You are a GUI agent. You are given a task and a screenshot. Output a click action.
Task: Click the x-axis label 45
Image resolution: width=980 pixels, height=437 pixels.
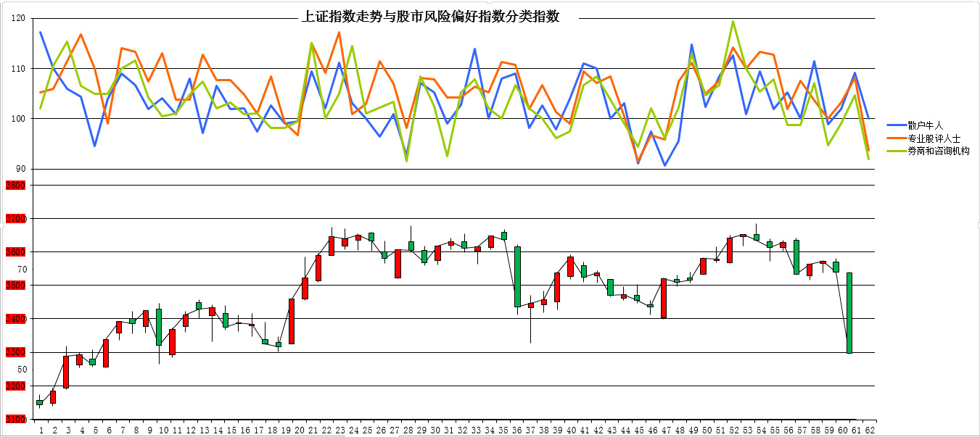point(638,430)
